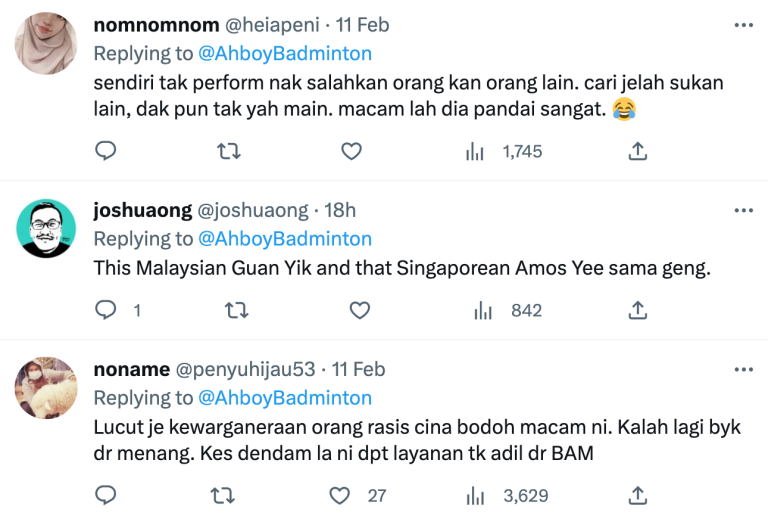Like the tweet by @heiapeni
This screenshot has height=522, width=768.
point(351,151)
